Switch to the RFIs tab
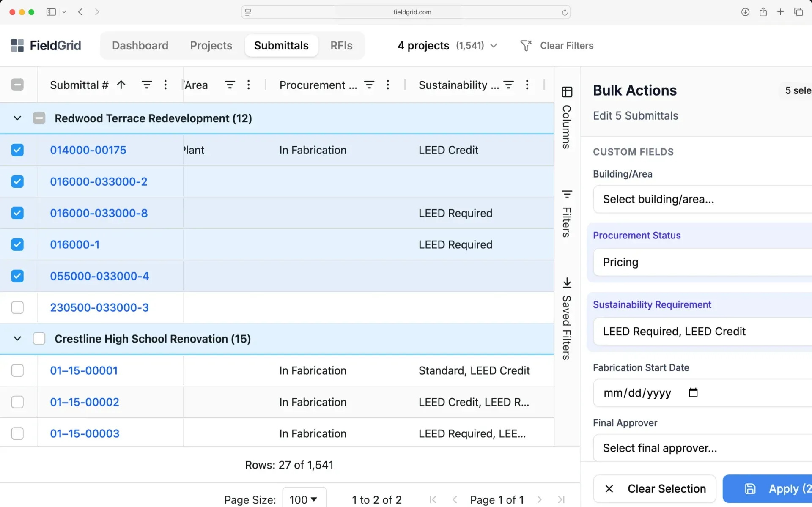This screenshot has height=507, width=812. pos(341,45)
